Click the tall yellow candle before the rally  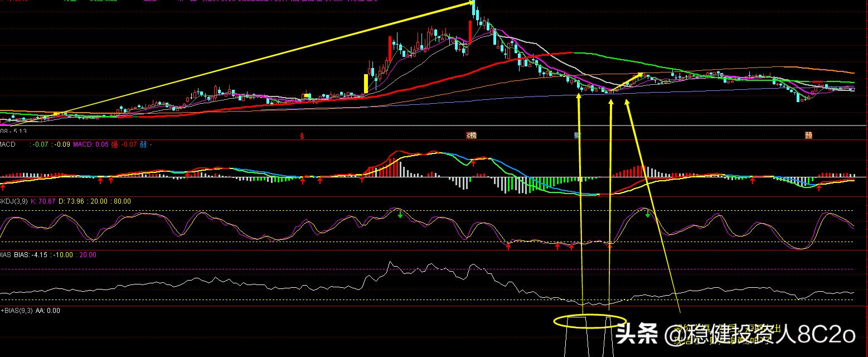[x=366, y=83]
